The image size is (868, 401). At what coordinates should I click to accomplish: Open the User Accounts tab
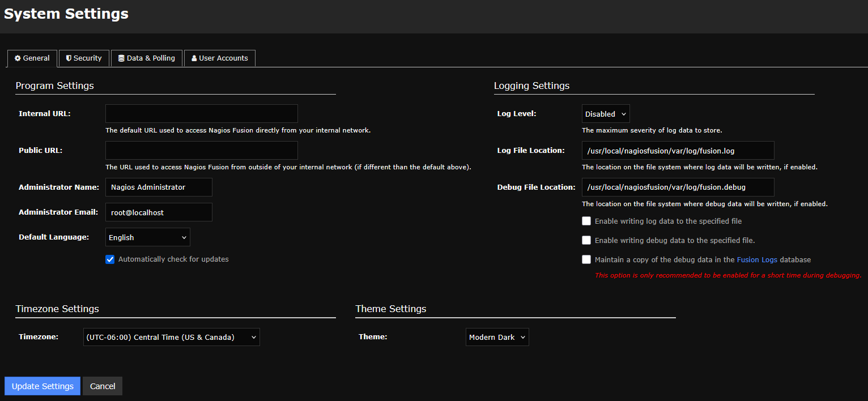[x=219, y=58]
